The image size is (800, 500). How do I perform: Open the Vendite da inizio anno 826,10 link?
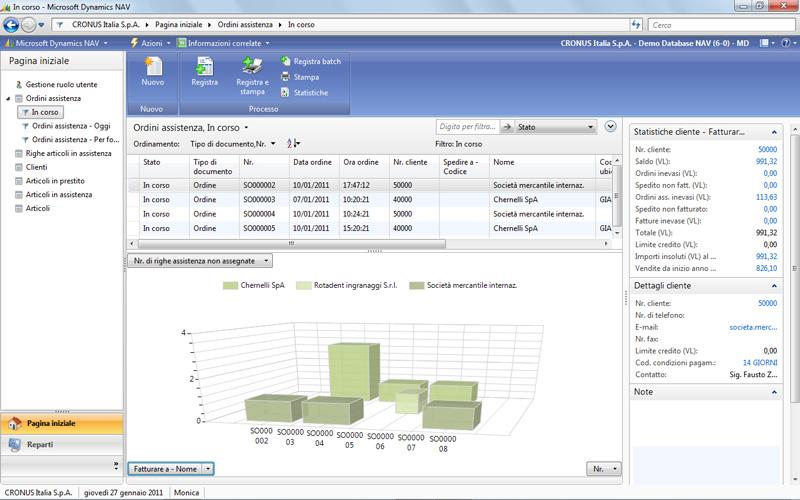[766, 268]
